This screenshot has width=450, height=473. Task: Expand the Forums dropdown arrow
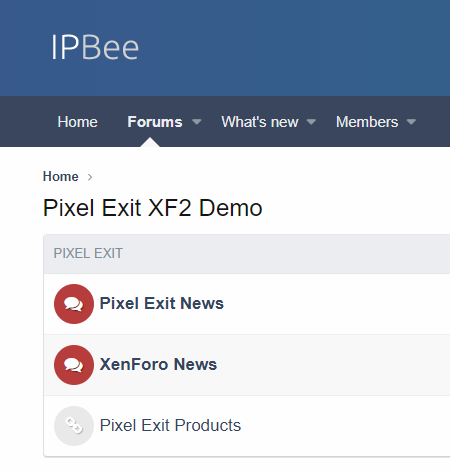(x=197, y=122)
